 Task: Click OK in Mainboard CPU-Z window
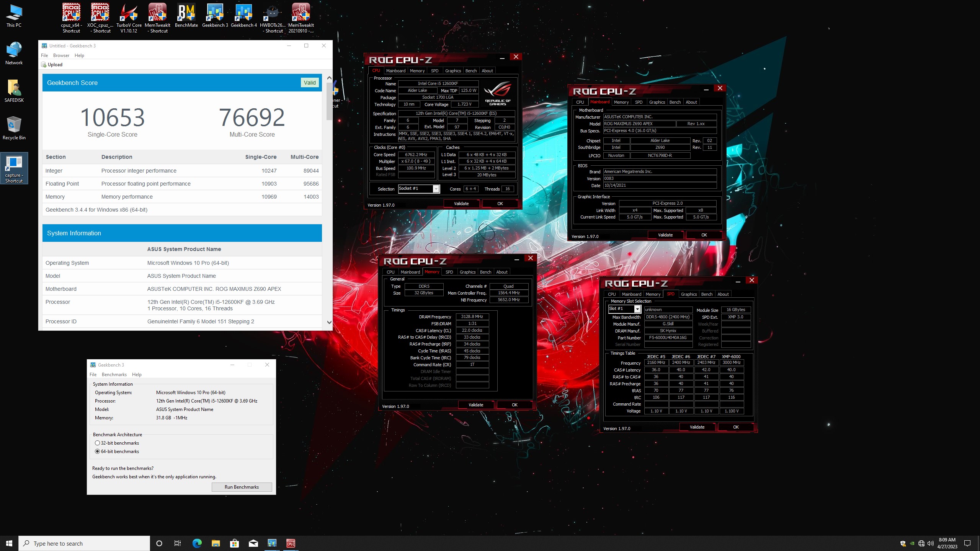click(704, 235)
